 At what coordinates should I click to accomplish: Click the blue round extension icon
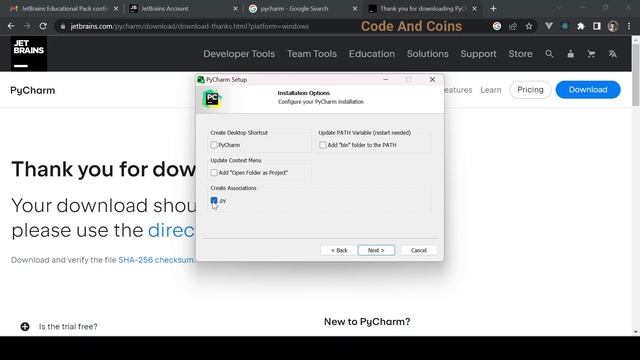pyautogui.click(x=565, y=26)
